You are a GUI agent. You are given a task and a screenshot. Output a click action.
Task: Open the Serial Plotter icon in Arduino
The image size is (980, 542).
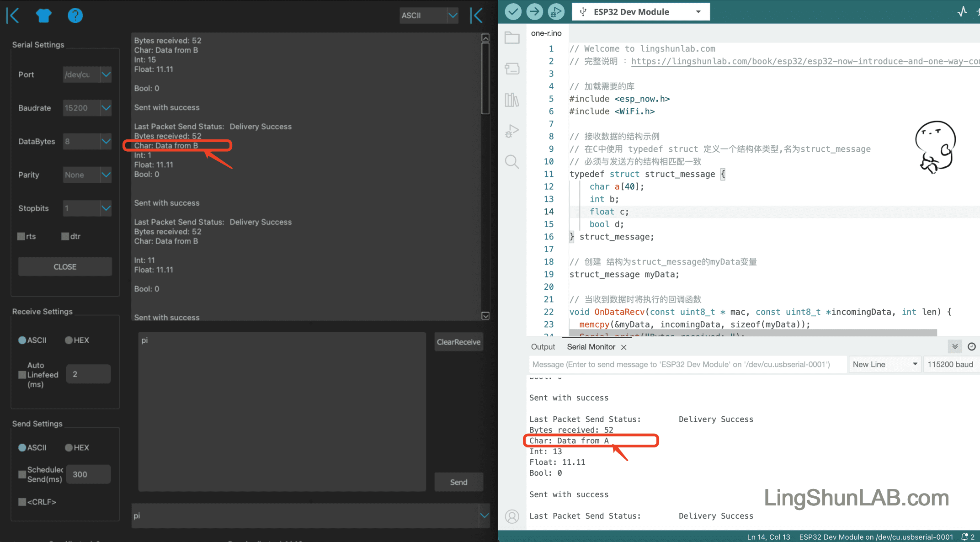960,12
